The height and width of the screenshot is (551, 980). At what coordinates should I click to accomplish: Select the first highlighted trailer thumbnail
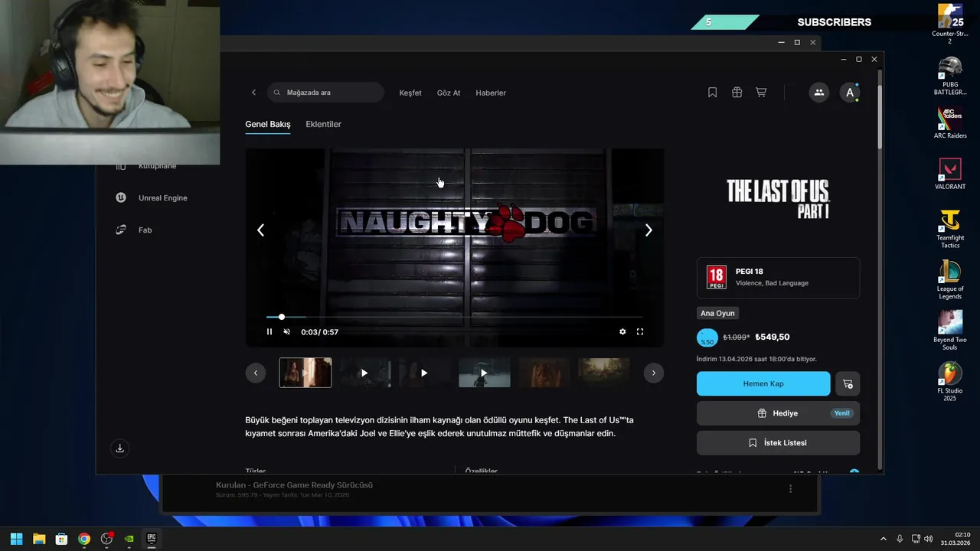[305, 373]
